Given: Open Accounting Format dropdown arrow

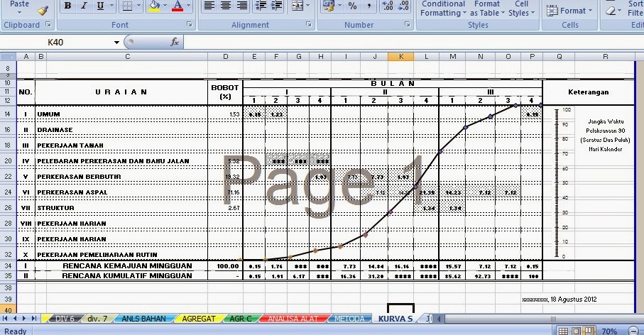Looking at the screenshot, I should pyautogui.click(x=339, y=6).
